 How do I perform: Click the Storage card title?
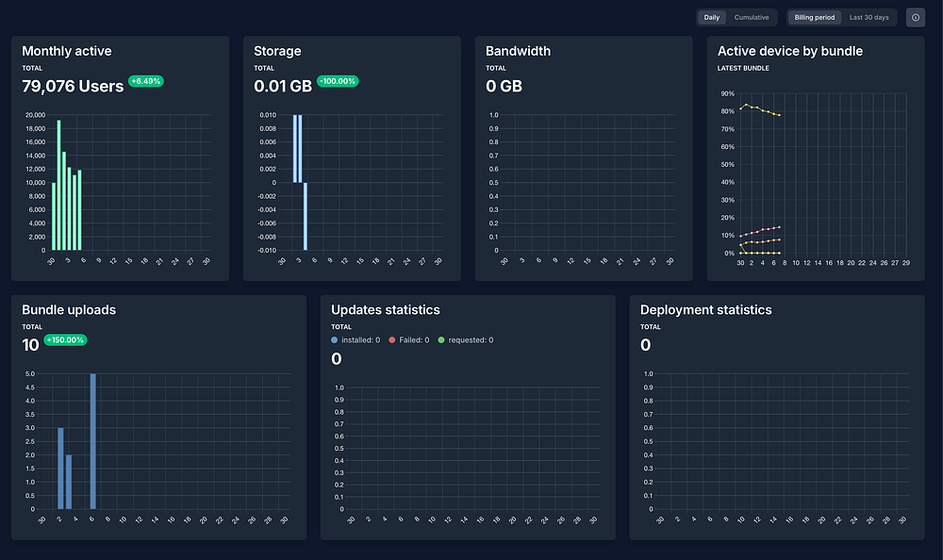277,51
